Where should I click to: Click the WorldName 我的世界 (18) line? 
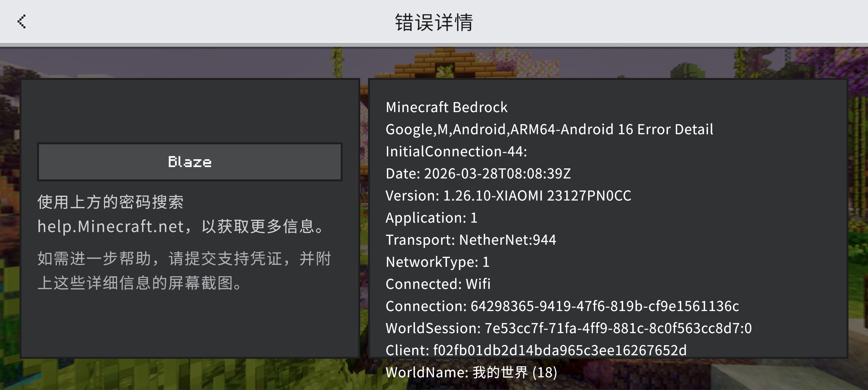click(471, 372)
